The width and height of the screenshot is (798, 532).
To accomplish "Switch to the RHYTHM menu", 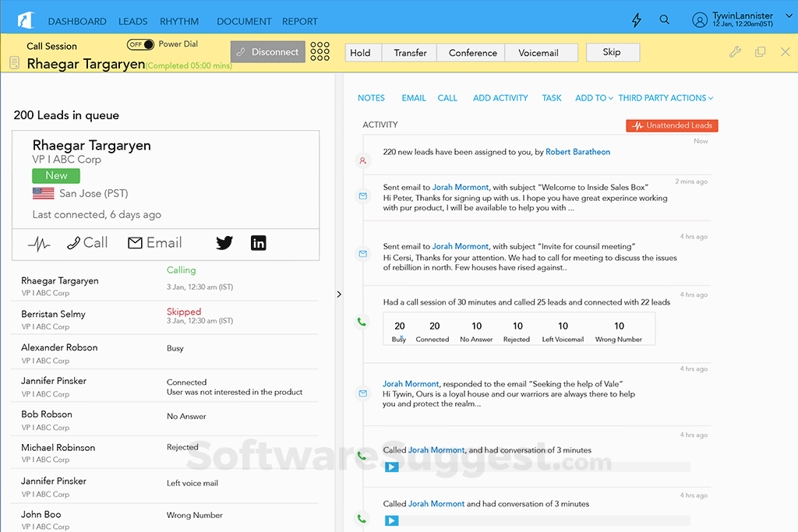I will click(x=179, y=21).
